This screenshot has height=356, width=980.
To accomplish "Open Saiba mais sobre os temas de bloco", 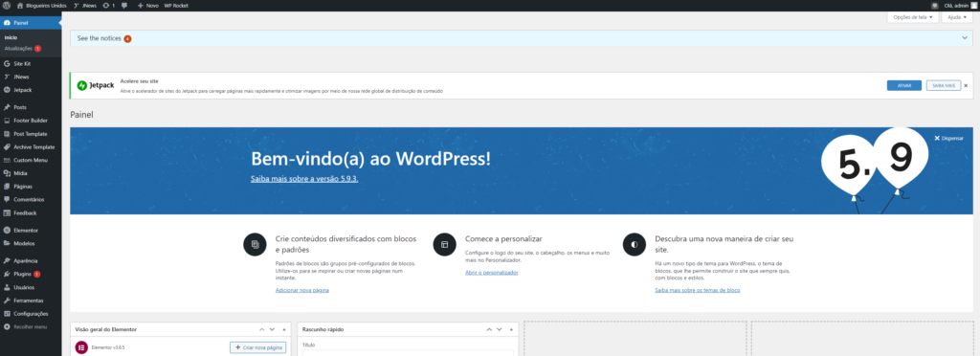I will [x=698, y=290].
